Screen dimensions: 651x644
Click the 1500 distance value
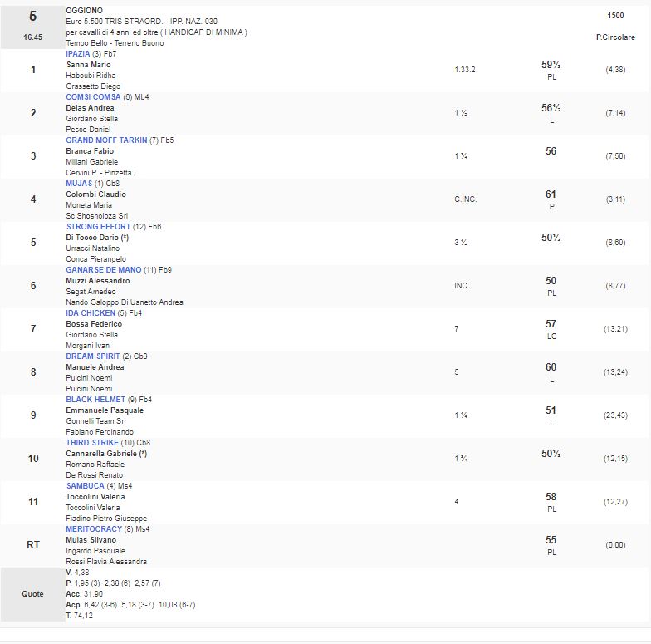(x=615, y=16)
